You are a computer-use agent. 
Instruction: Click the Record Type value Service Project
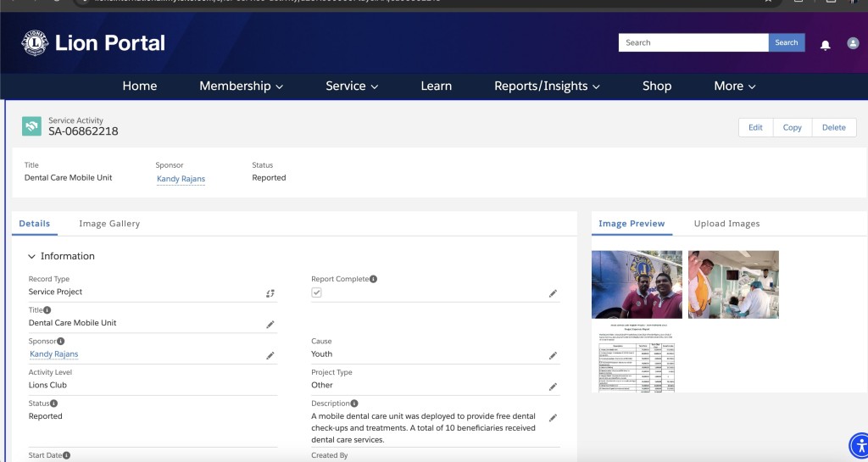(55, 292)
